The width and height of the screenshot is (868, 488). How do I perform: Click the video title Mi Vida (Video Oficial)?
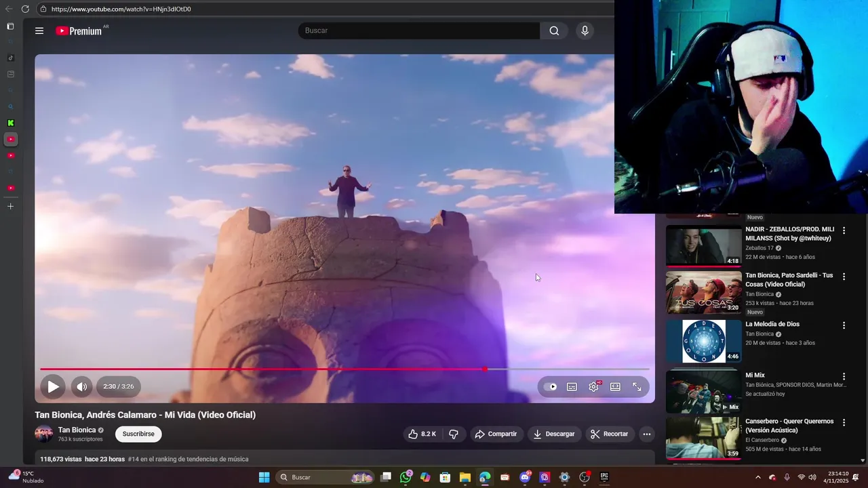click(x=145, y=415)
